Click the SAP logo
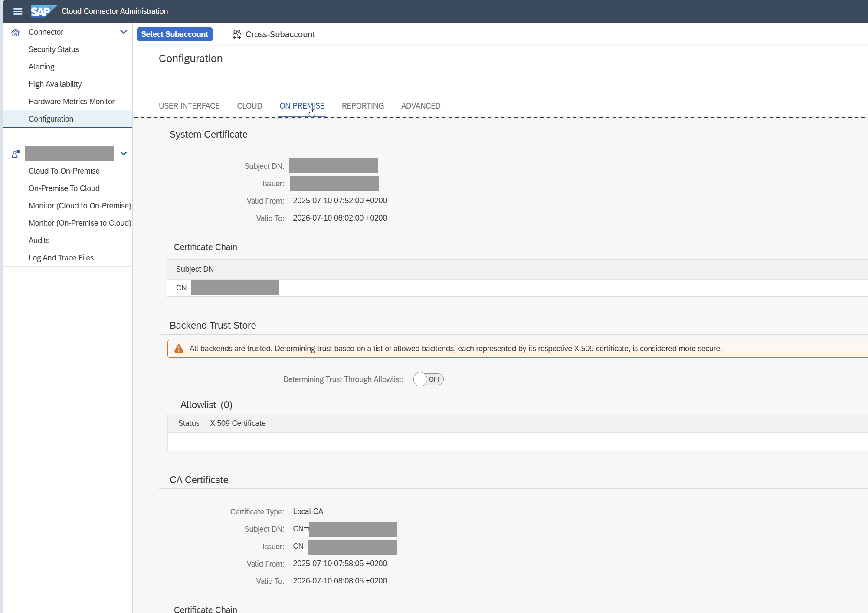This screenshot has height=613, width=868. [43, 11]
